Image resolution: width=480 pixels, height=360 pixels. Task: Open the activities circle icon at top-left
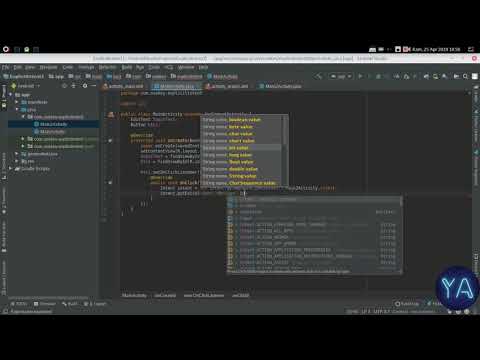point(6,49)
